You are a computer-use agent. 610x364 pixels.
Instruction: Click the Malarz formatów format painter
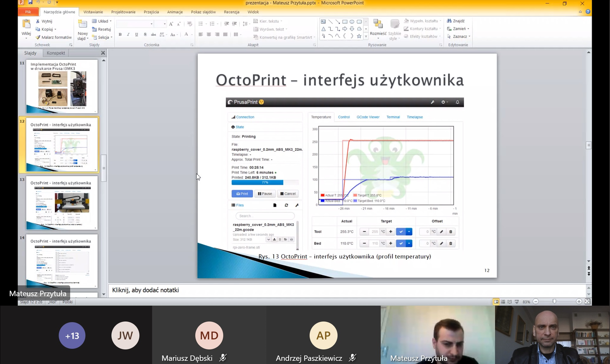53,37
